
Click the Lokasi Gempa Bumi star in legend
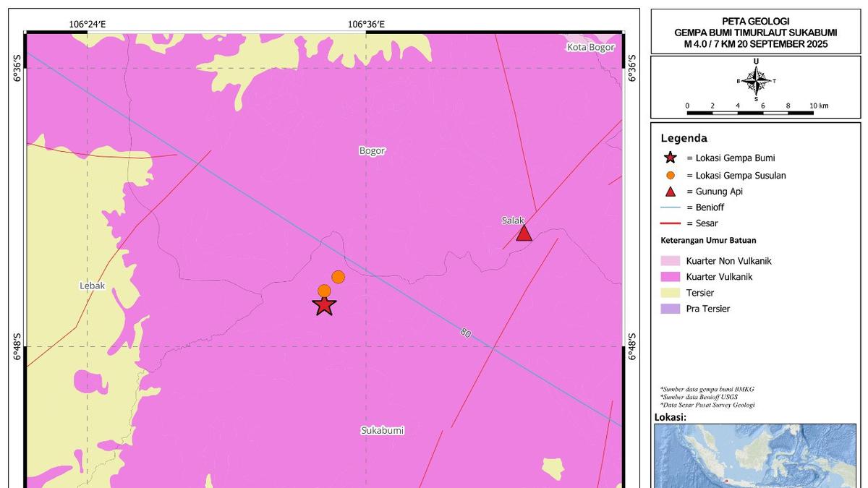pyautogui.click(x=671, y=158)
